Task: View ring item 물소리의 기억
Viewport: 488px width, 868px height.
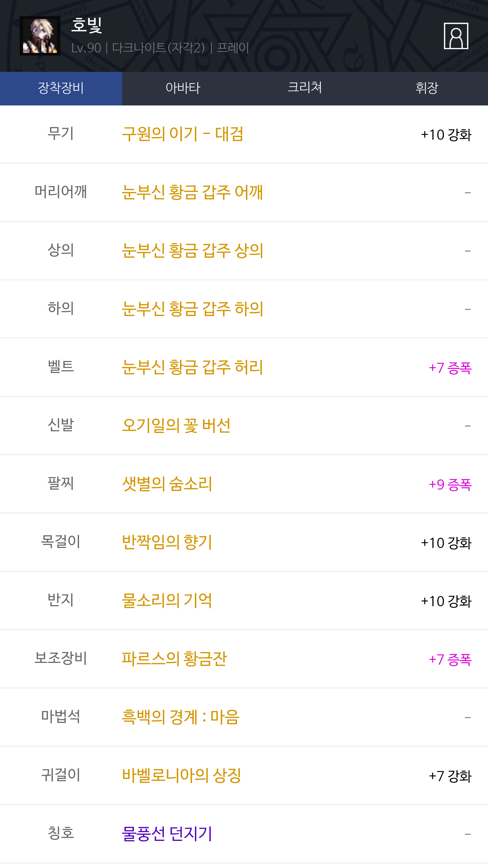Action: click(x=167, y=601)
